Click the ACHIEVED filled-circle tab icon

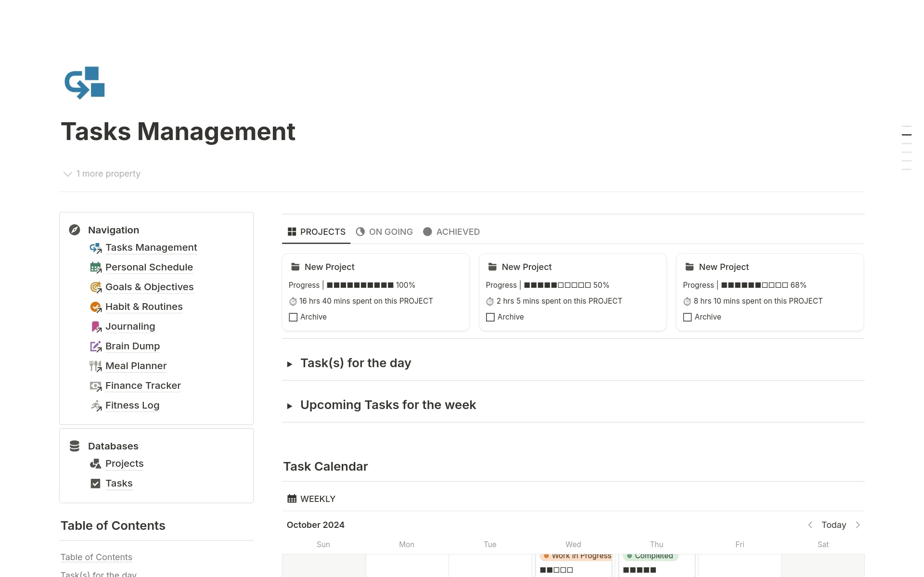(x=427, y=232)
